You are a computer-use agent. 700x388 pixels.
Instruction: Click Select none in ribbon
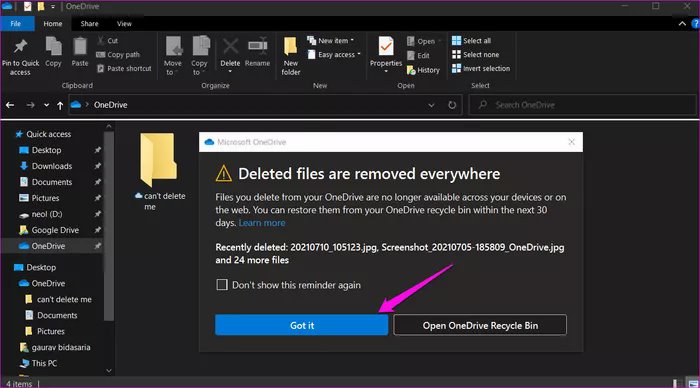click(475, 54)
